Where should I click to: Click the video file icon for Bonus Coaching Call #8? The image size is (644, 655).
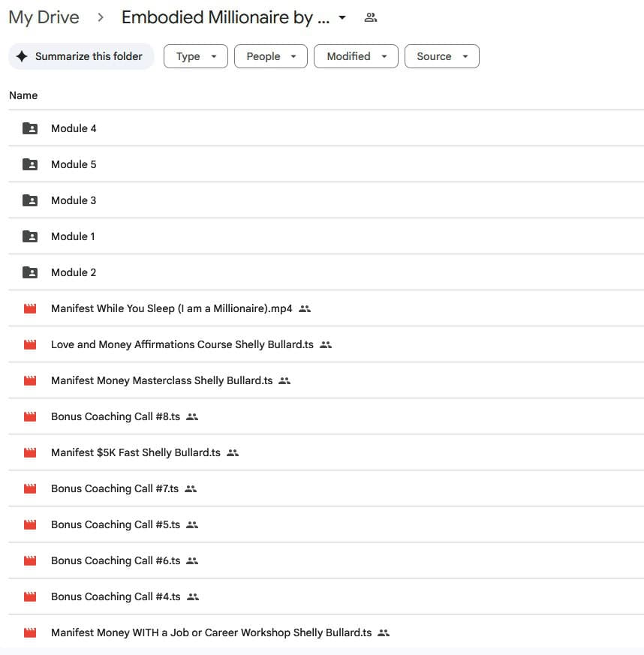(30, 416)
